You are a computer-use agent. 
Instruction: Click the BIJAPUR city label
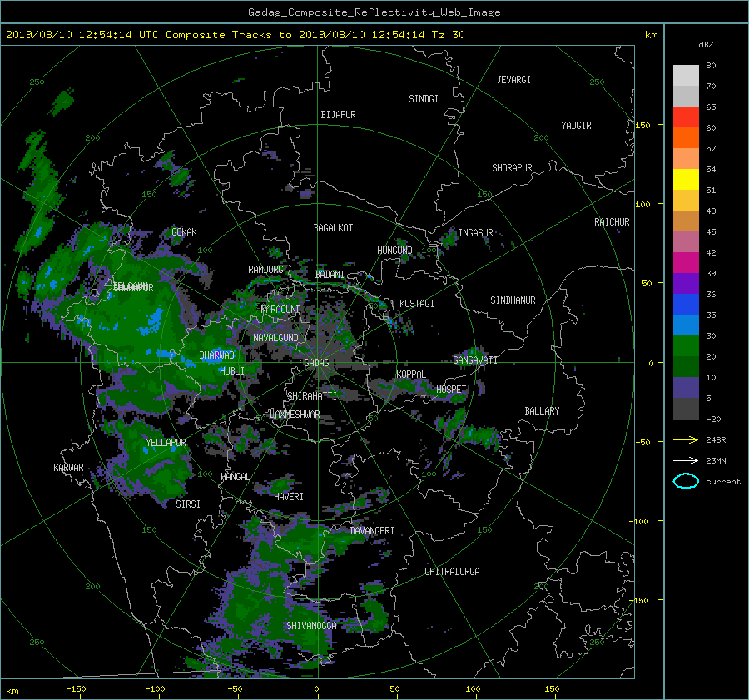tap(338, 115)
